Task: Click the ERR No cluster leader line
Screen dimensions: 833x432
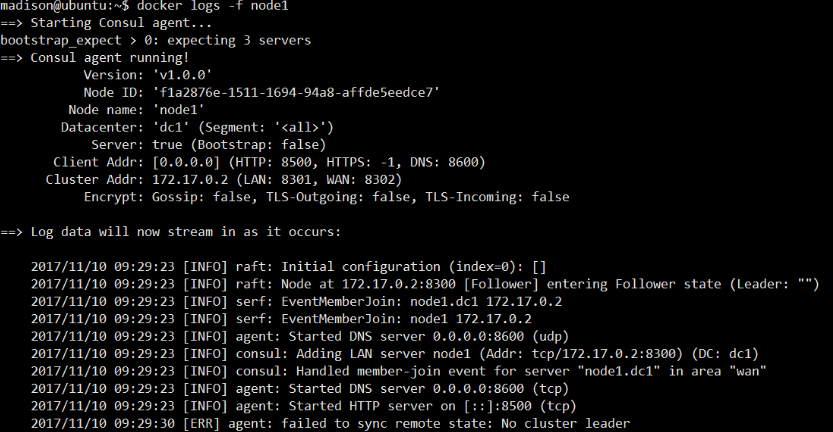Action: click(330, 424)
